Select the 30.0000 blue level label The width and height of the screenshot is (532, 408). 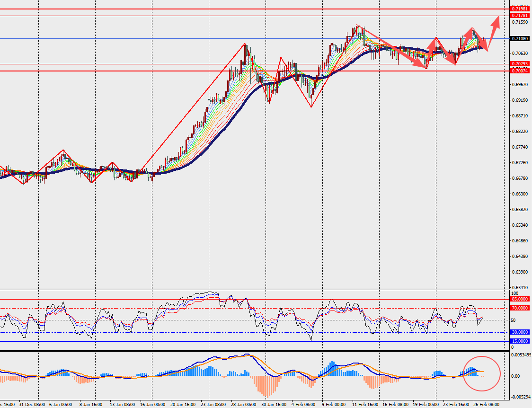(520, 332)
